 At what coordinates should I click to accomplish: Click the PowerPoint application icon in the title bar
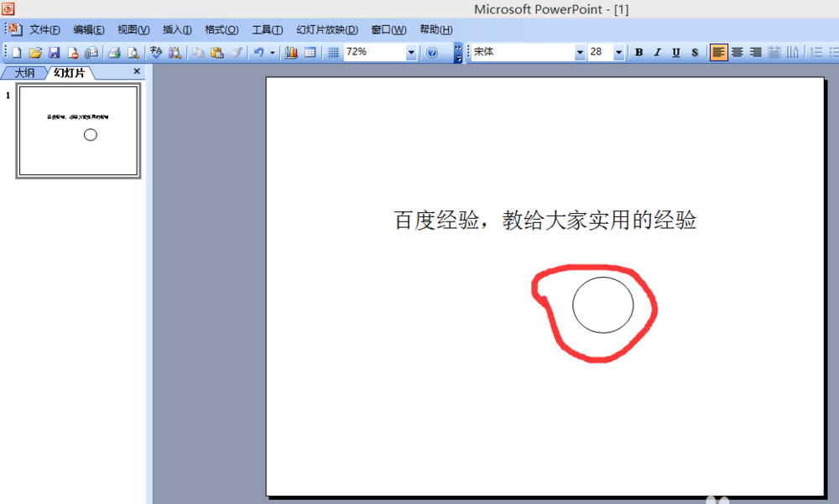coord(8,8)
